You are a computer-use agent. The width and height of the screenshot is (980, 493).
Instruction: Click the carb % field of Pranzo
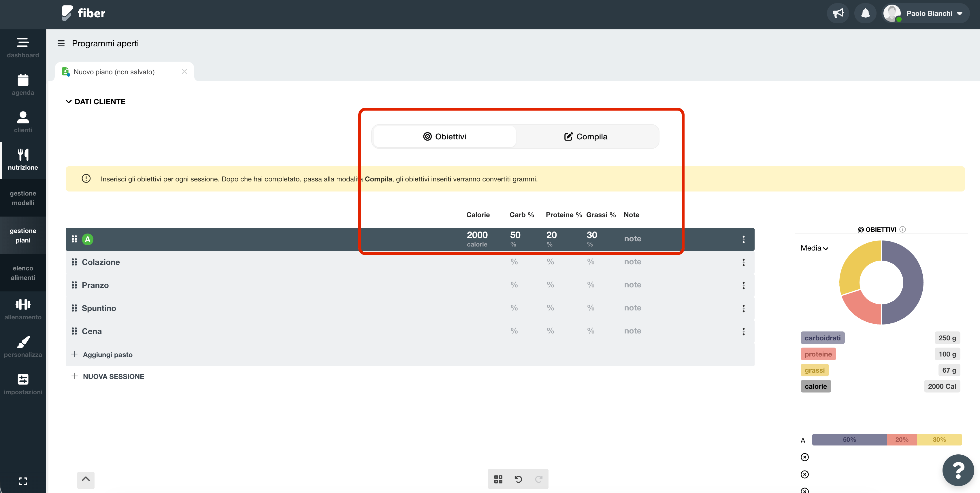pos(514,285)
